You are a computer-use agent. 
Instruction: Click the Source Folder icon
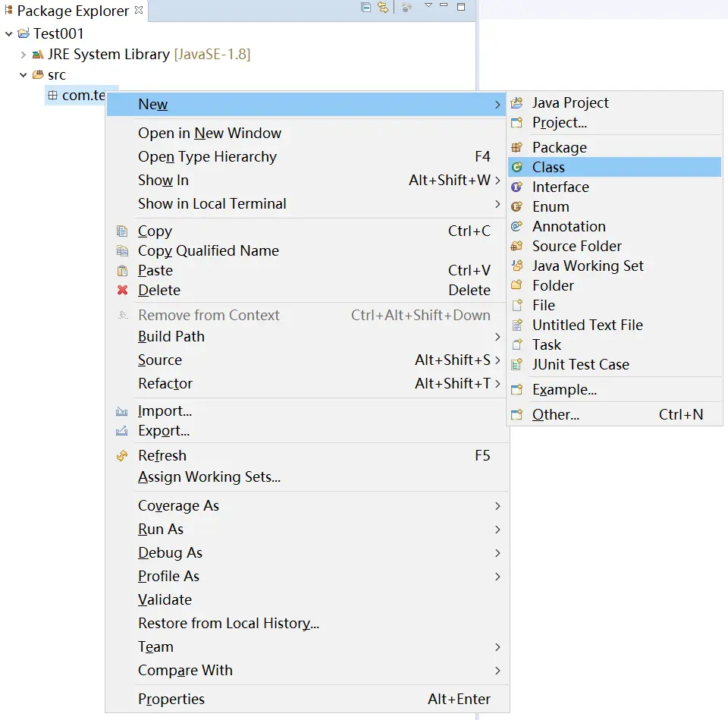[x=516, y=246]
